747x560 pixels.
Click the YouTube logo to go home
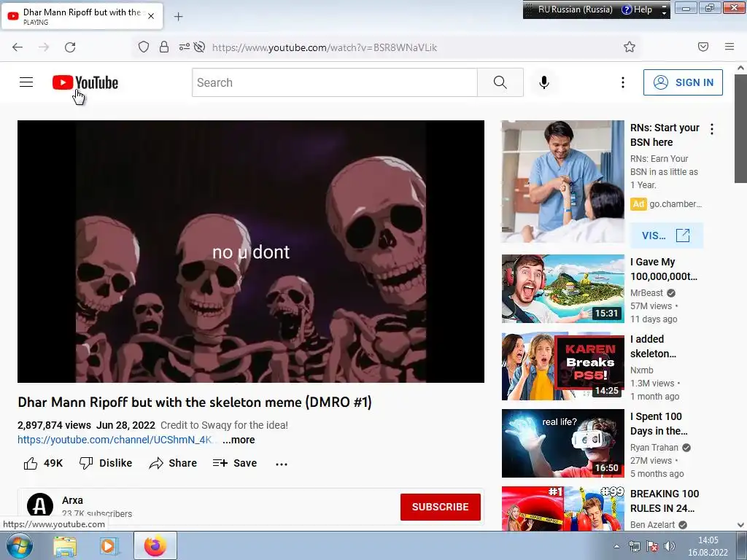[85, 82]
